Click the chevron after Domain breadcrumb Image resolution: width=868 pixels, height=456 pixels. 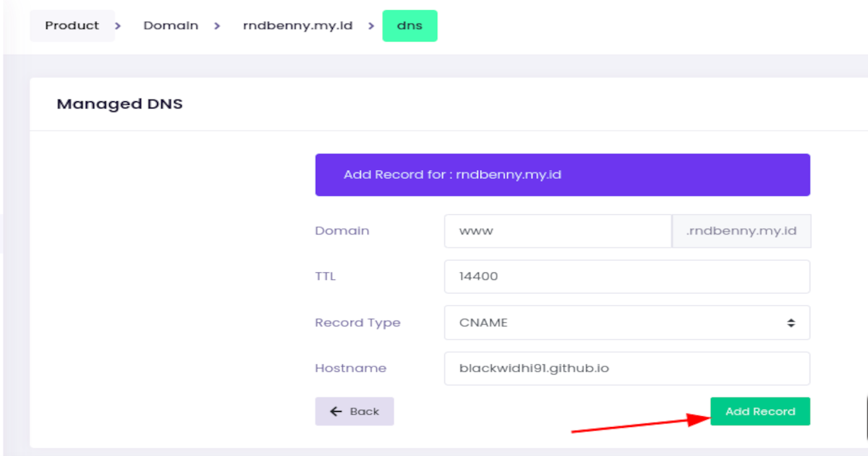coord(216,25)
